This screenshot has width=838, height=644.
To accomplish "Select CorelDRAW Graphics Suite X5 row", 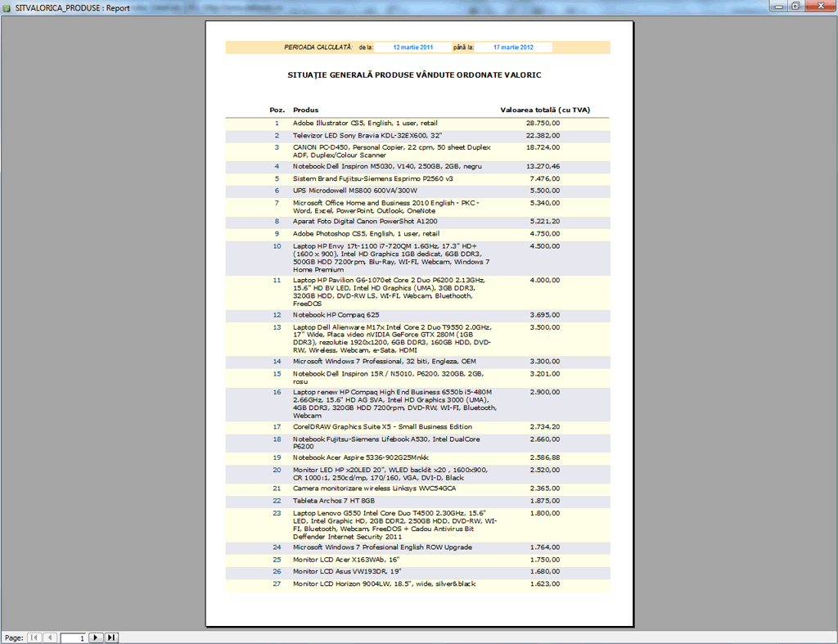I will pyautogui.click(x=417, y=427).
